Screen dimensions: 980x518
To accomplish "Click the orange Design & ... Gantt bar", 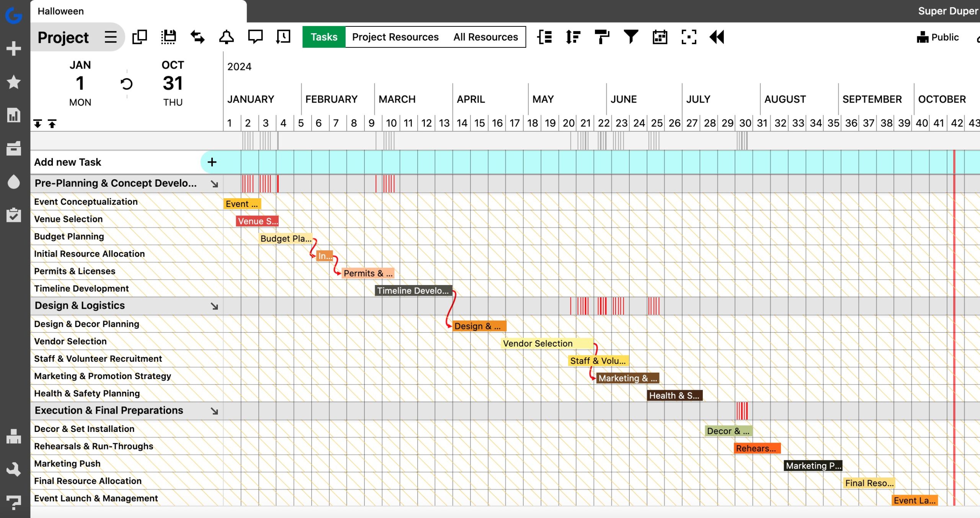I will tap(479, 326).
